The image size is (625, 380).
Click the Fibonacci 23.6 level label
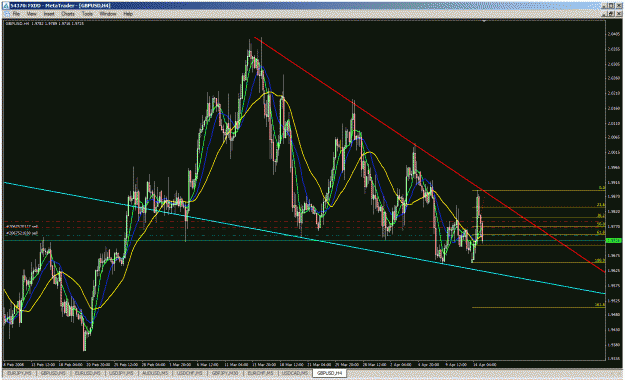coord(600,205)
